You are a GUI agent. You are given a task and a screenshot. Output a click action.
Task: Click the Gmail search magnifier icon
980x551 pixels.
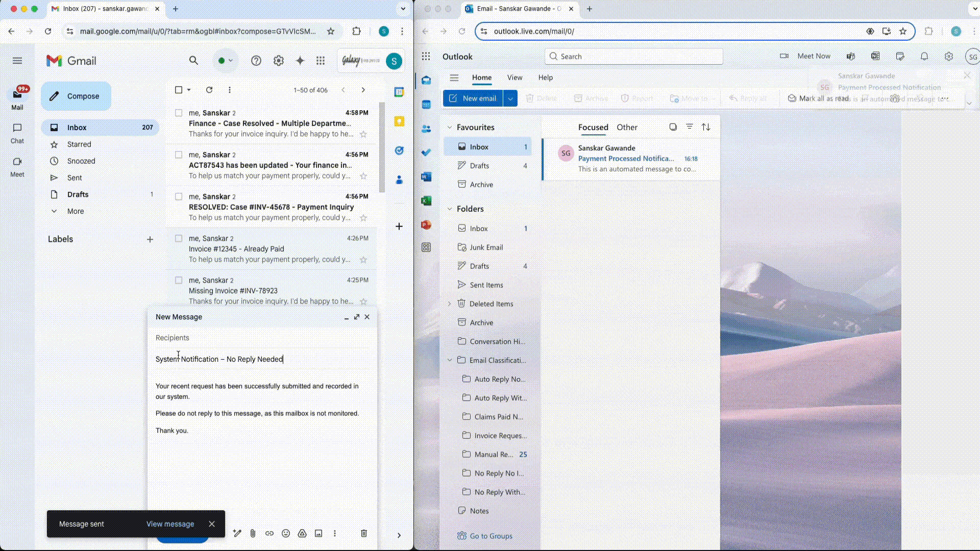(x=193, y=61)
